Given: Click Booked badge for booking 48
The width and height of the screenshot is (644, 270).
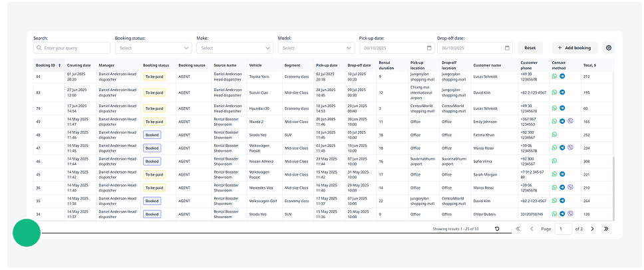Looking at the screenshot, I should 152,134.
